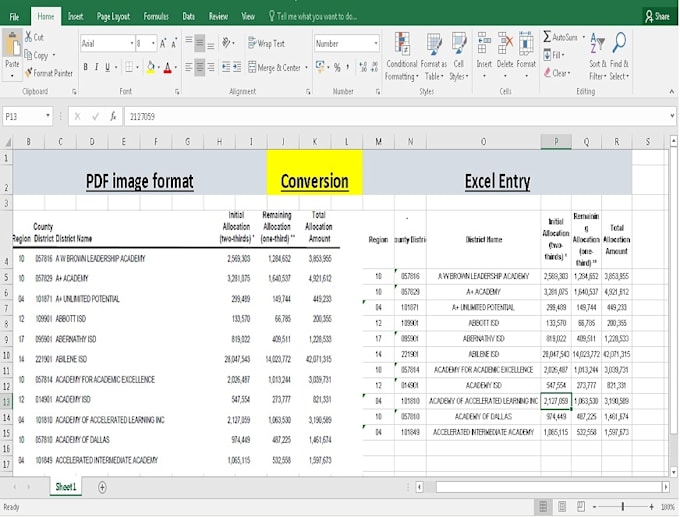Image resolution: width=680 pixels, height=517 pixels.
Task: Open Find & Select magnifier
Action: [x=619, y=56]
